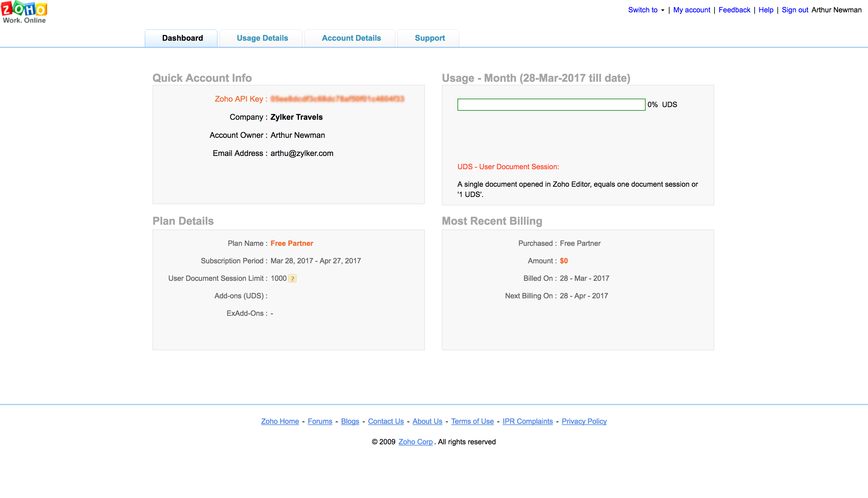Click the session limit help question mark

pos(292,279)
